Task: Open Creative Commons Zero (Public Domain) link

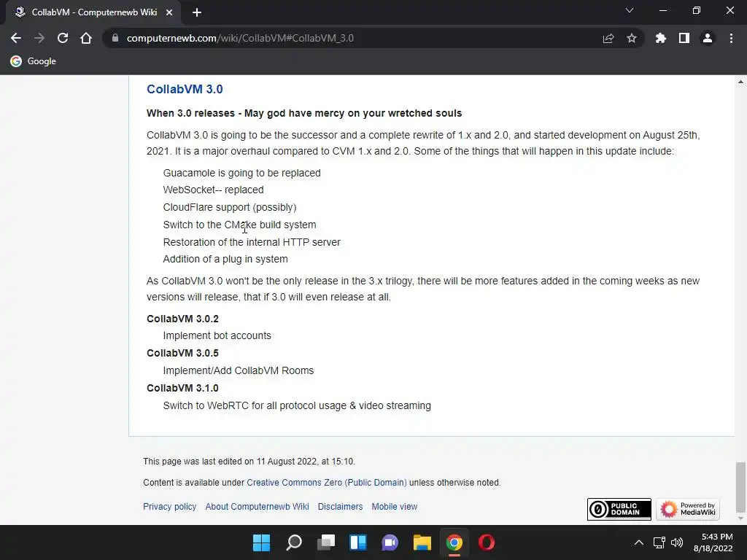Action: point(327,483)
